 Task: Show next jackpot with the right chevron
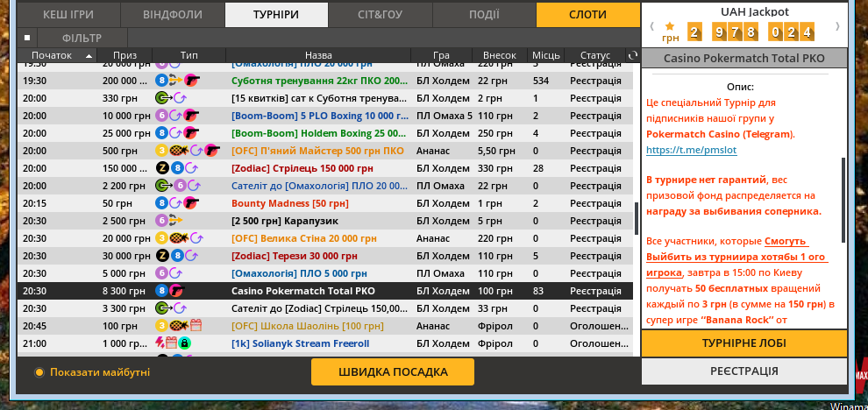pyautogui.click(x=837, y=26)
